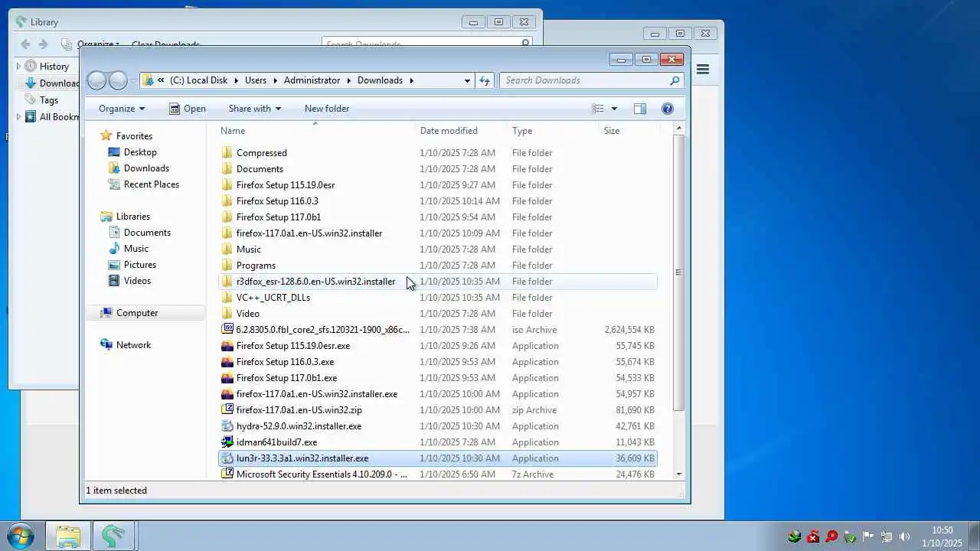Open the Action Center flag tray icon
The width and height of the screenshot is (980, 551).
pyautogui.click(x=867, y=536)
